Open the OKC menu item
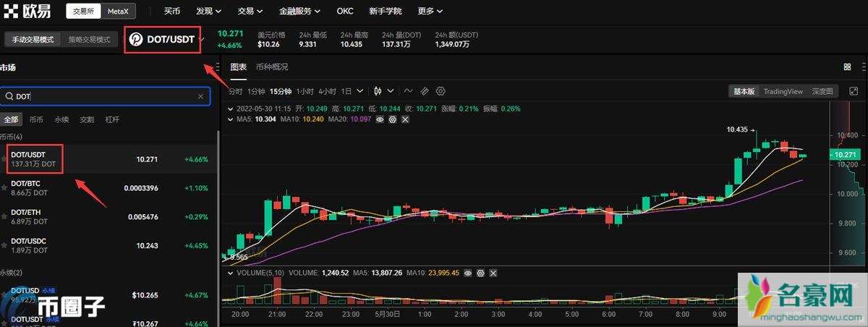The height and width of the screenshot is (327, 868). [345, 12]
